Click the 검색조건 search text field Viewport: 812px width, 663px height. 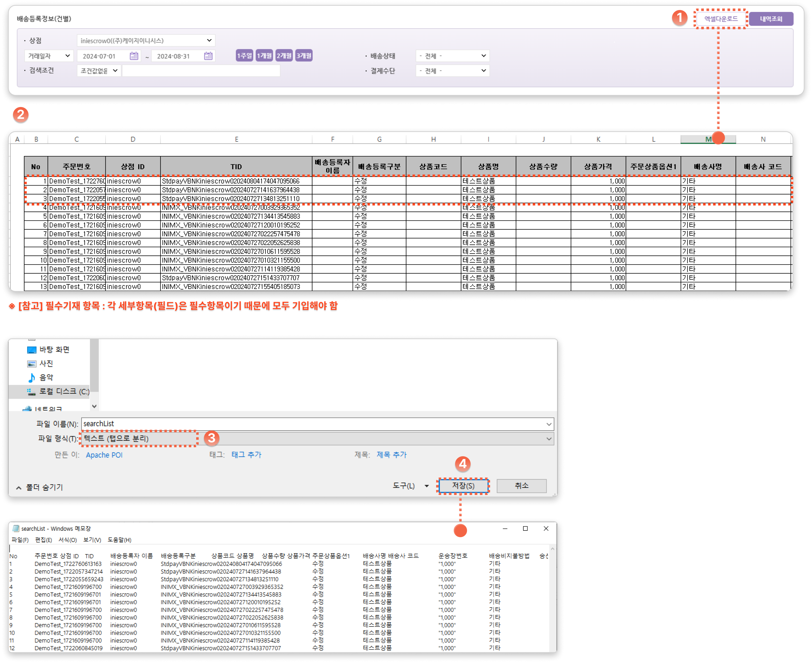pyautogui.click(x=201, y=71)
